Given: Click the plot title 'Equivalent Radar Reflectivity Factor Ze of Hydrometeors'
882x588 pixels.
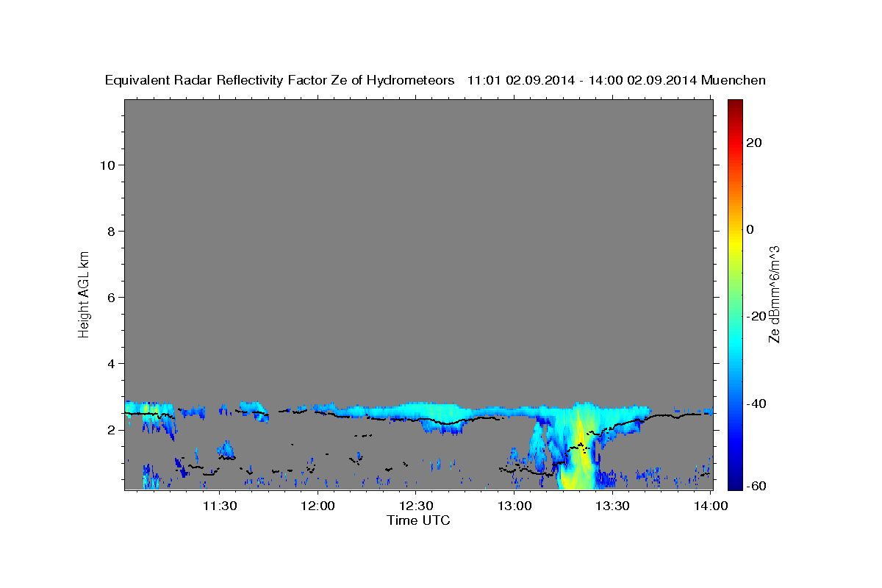Looking at the screenshot, I should click(279, 81).
